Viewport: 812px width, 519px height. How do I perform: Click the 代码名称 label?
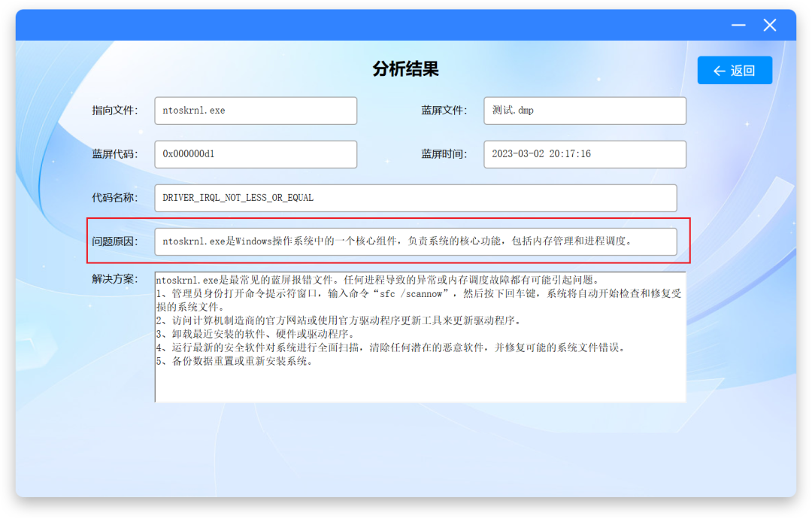pos(114,198)
